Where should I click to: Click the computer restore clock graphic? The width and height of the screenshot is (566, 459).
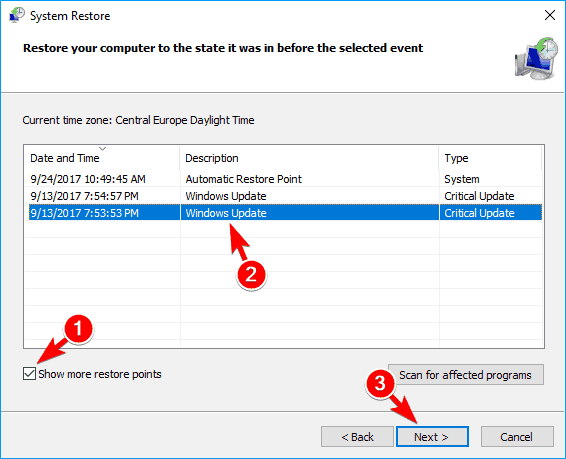pyautogui.click(x=536, y=58)
